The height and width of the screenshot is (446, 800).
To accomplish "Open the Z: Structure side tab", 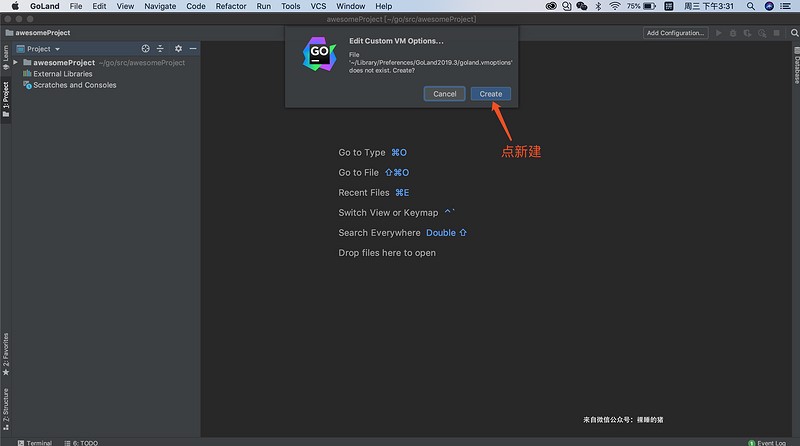I will click(6, 409).
